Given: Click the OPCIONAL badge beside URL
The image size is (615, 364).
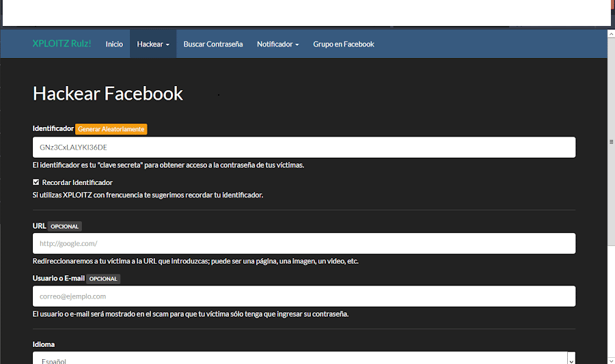Looking at the screenshot, I should [x=65, y=227].
